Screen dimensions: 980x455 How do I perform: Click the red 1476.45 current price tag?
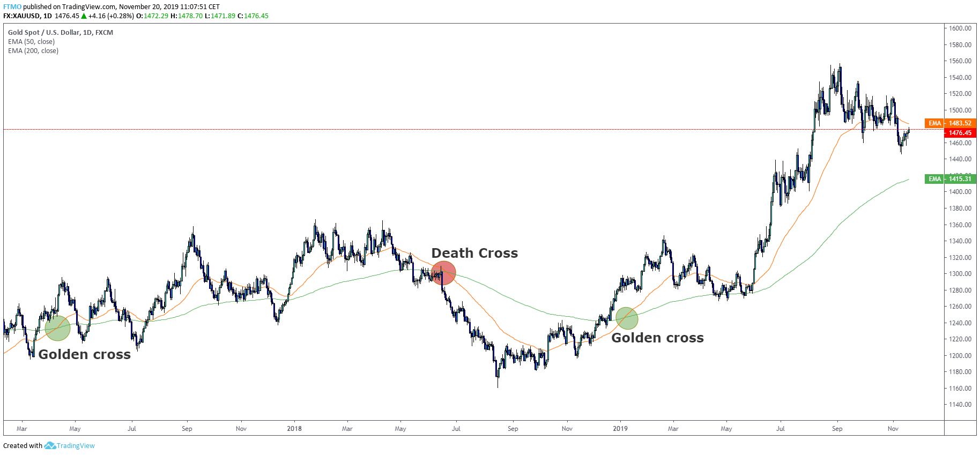pyautogui.click(x=960, y=133)
